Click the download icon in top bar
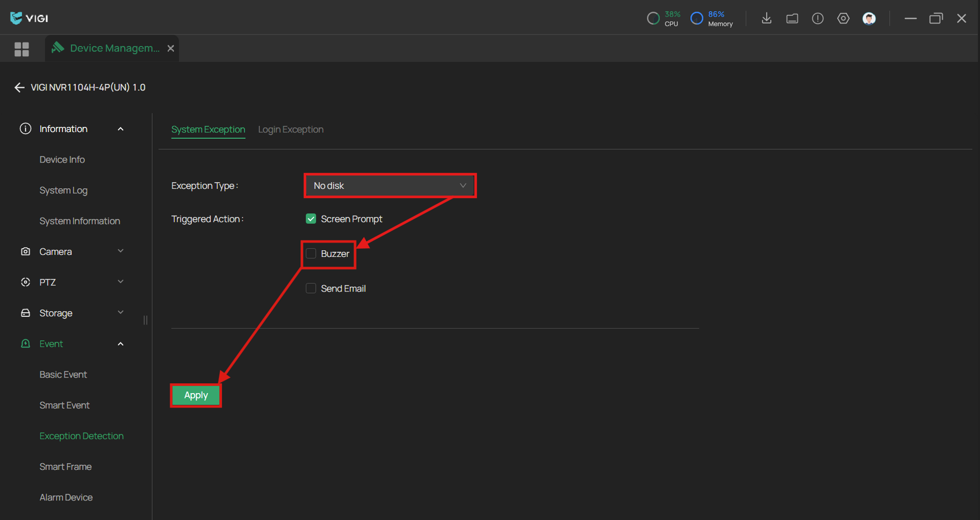980x520 pixels. click(766, 19)
